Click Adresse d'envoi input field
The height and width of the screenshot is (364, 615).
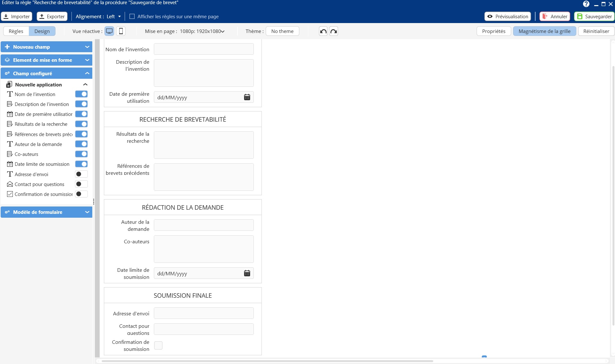point(204,313)
